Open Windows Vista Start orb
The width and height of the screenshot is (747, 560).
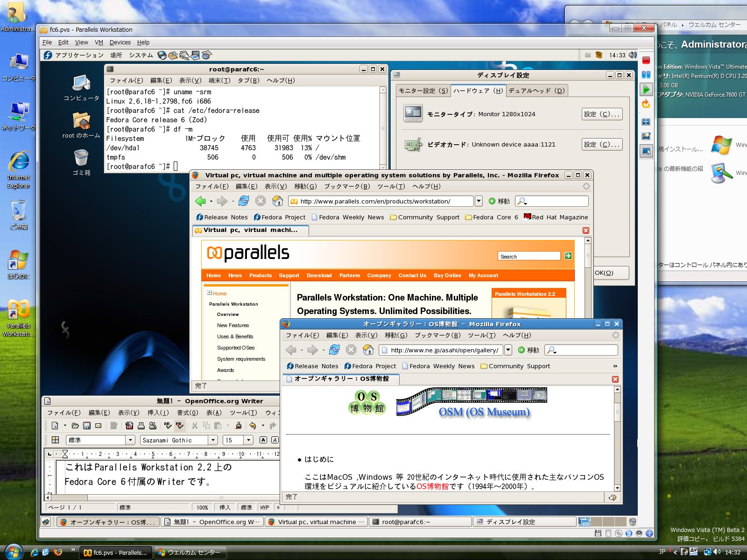click(13, 552)
